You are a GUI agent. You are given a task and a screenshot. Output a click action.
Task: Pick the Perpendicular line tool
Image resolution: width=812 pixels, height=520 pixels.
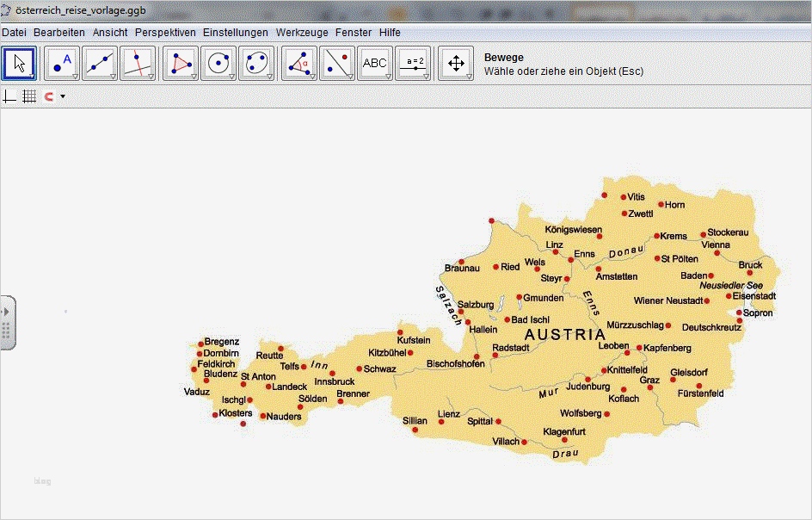(x=138, y=63)
